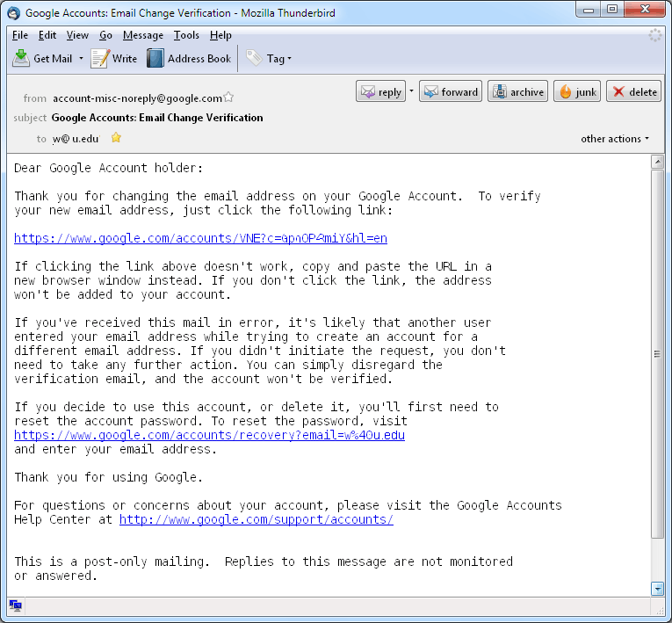Expand the Tag dropdown arrow
Viewport: 672px width, 623px height.
tap(289, 58)
